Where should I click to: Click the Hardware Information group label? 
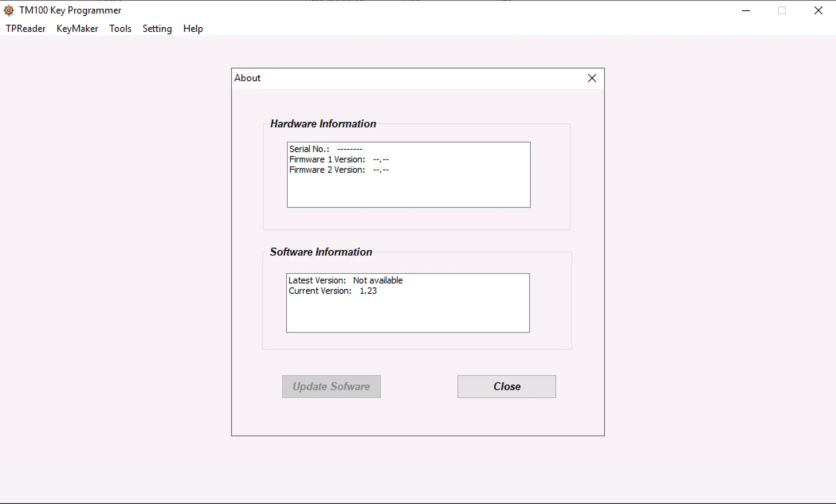click(x=323, y=124)
